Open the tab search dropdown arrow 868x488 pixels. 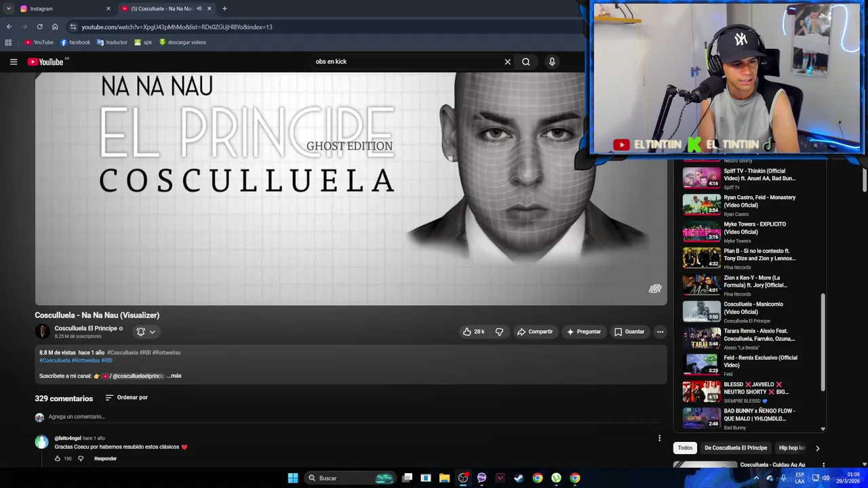(9, 9)
